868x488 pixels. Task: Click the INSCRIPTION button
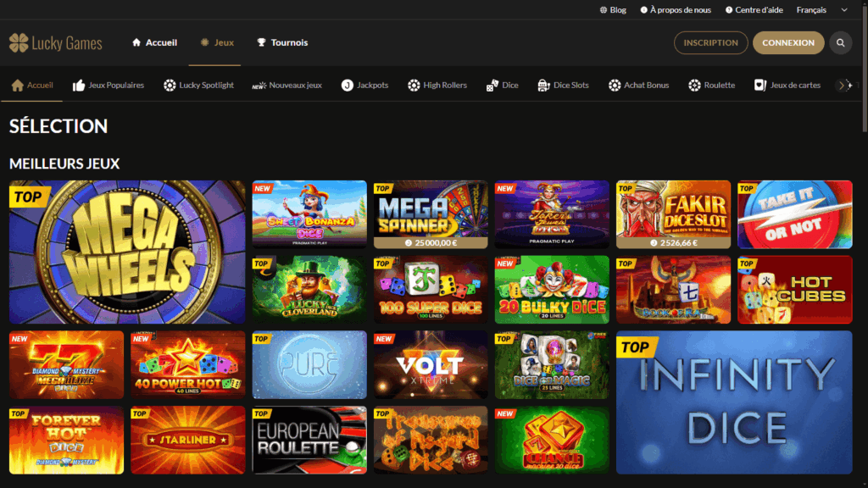[710, 42]
